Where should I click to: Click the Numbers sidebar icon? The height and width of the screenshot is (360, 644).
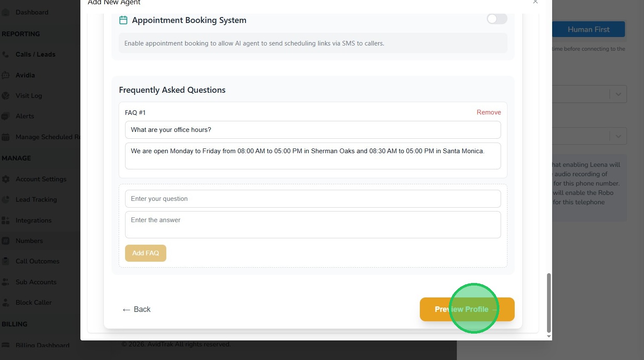6,241
